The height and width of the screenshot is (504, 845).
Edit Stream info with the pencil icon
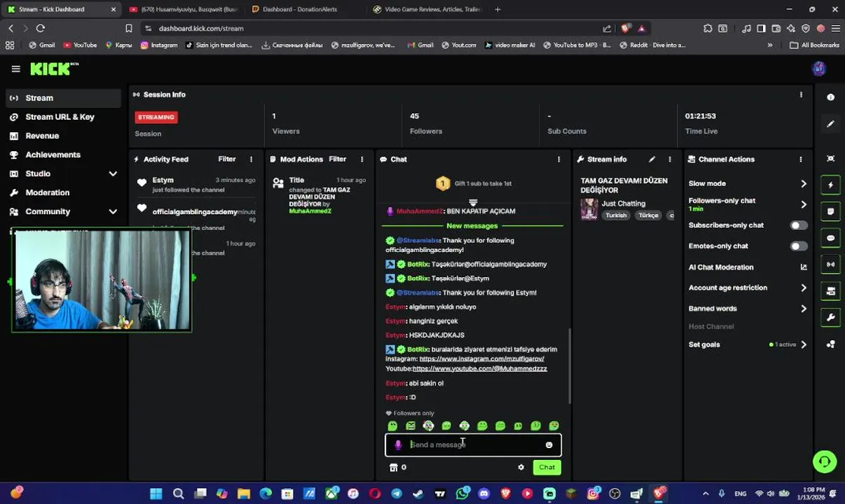[652, 160]
